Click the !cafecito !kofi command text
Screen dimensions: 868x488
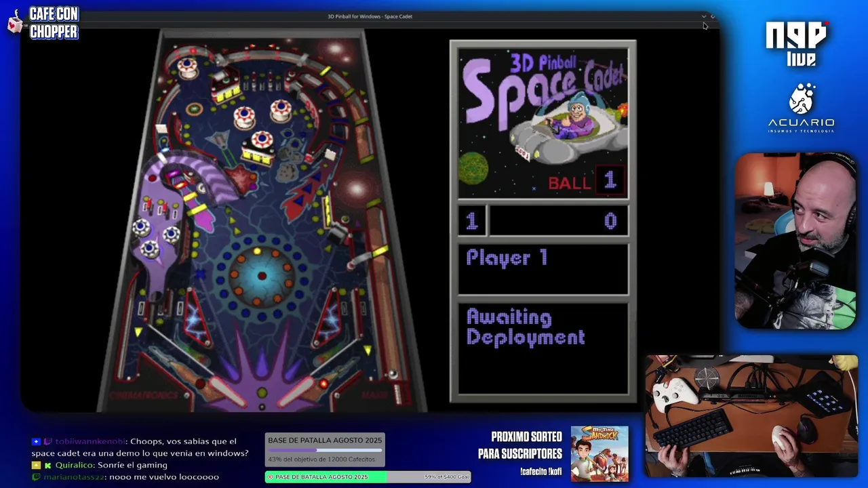[541, 472]
